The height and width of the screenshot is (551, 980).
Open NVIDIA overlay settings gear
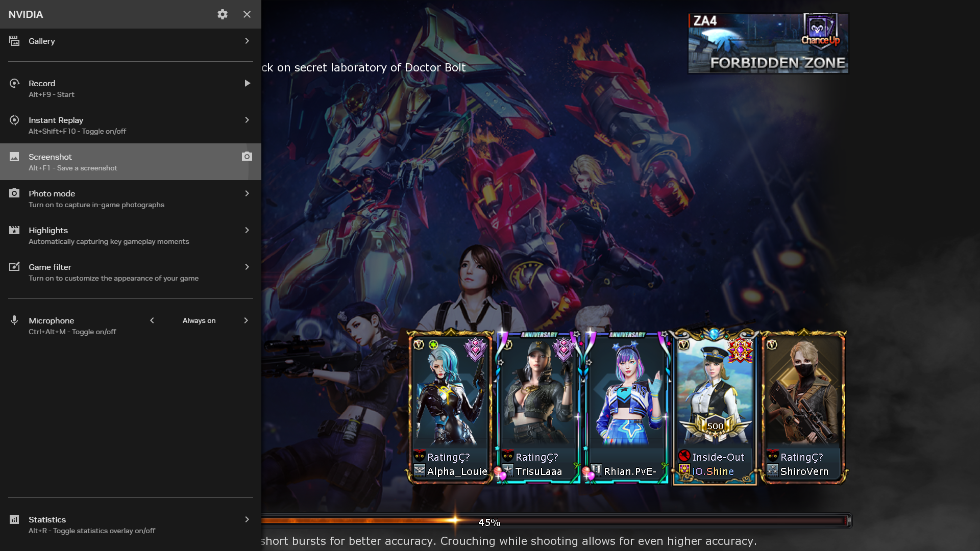coord(223,14)
